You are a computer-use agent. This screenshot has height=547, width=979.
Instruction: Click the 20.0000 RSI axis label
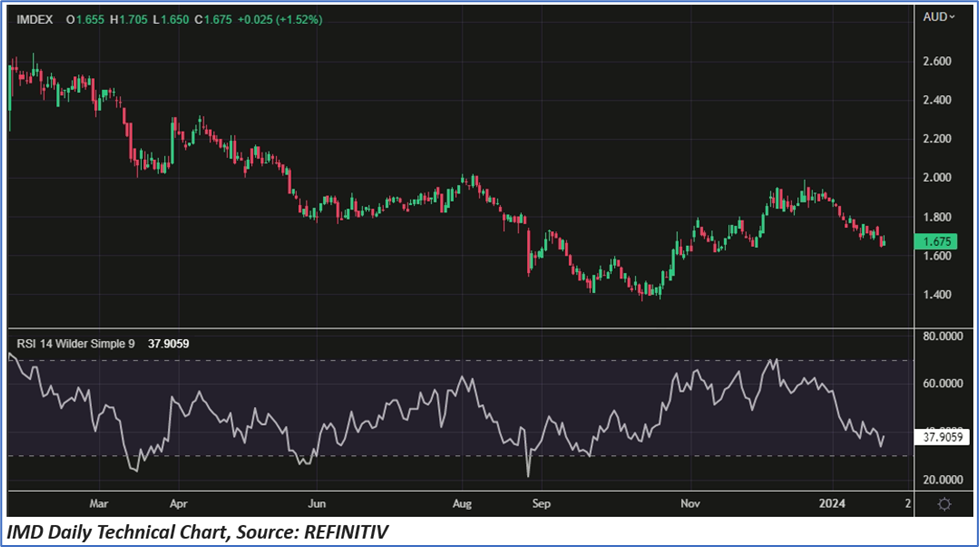943,480
